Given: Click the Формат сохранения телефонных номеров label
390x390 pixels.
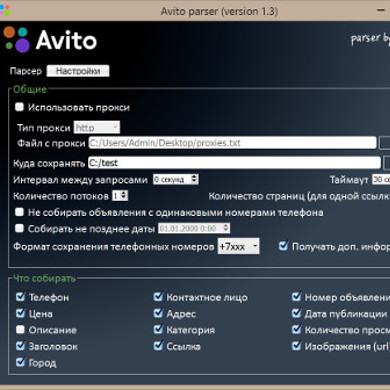Looking at the screenshot, I should point(114,247).
